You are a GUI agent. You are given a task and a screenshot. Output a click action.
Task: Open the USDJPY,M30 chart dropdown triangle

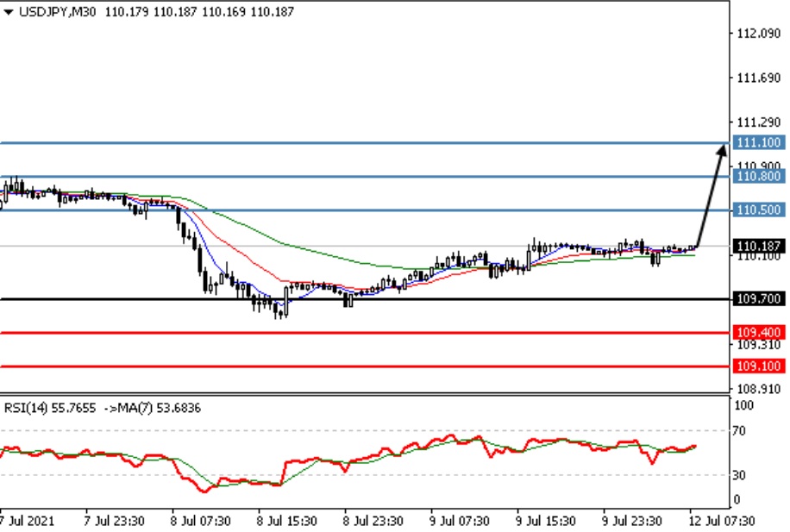pyautogui.click(x=8, y=12)
